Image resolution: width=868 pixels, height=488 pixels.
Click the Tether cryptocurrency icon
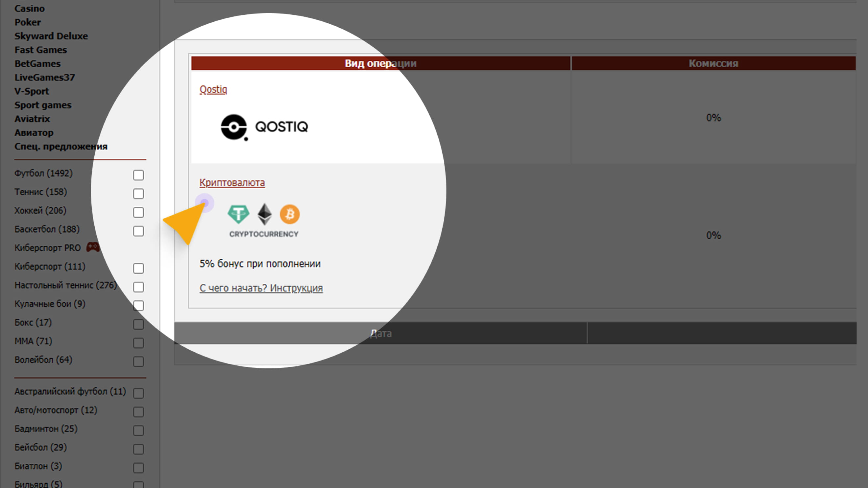[238, 214]
